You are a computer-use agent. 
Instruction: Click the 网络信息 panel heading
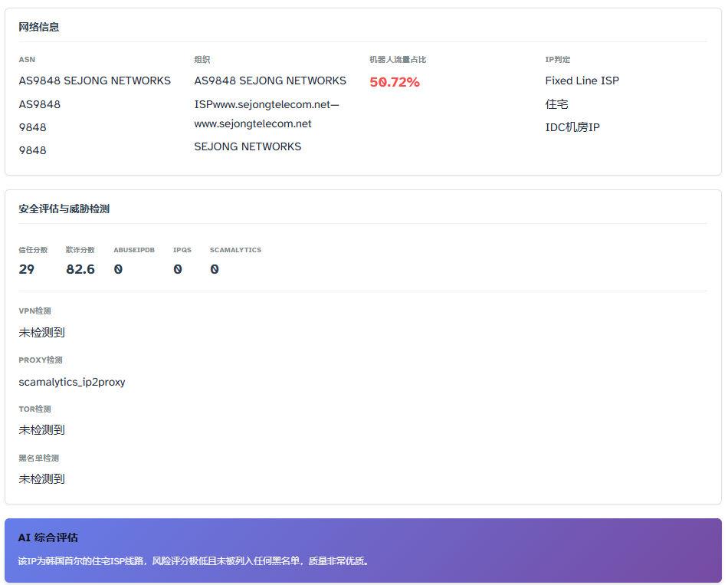[x=39, y=27]
